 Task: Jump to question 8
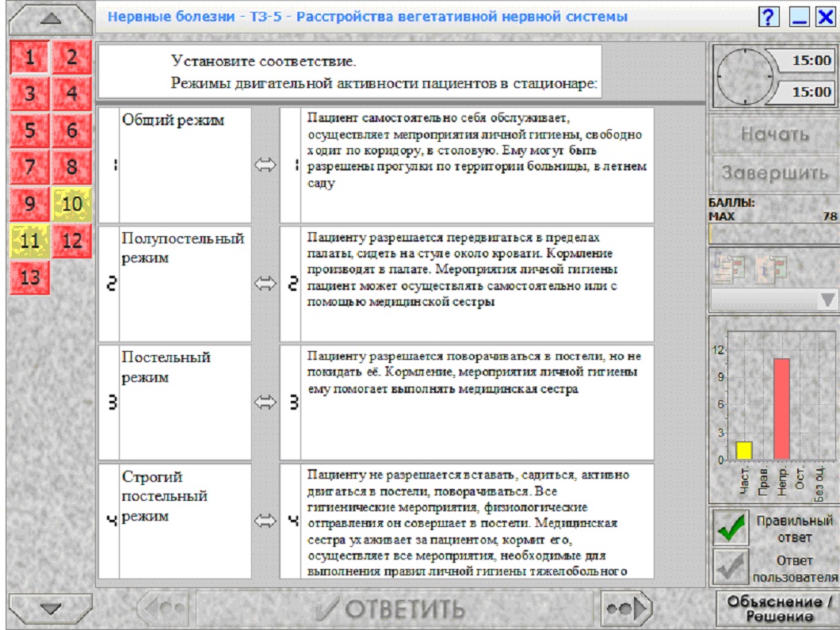pos(72,167)
